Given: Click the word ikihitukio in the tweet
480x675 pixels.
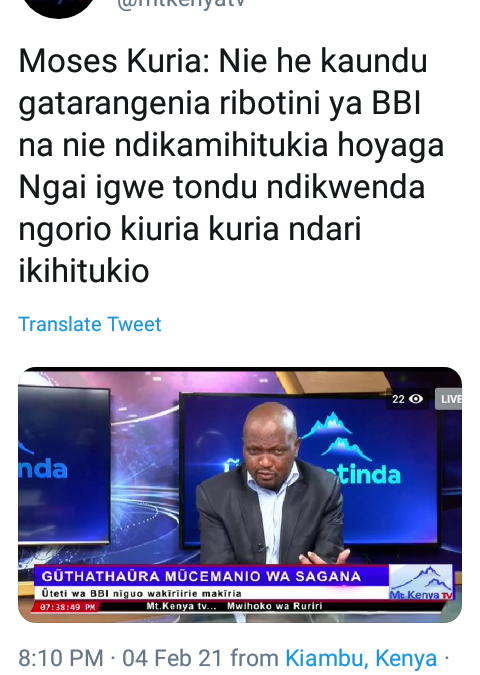Looking at the screenshot, I should pos(84,271).
